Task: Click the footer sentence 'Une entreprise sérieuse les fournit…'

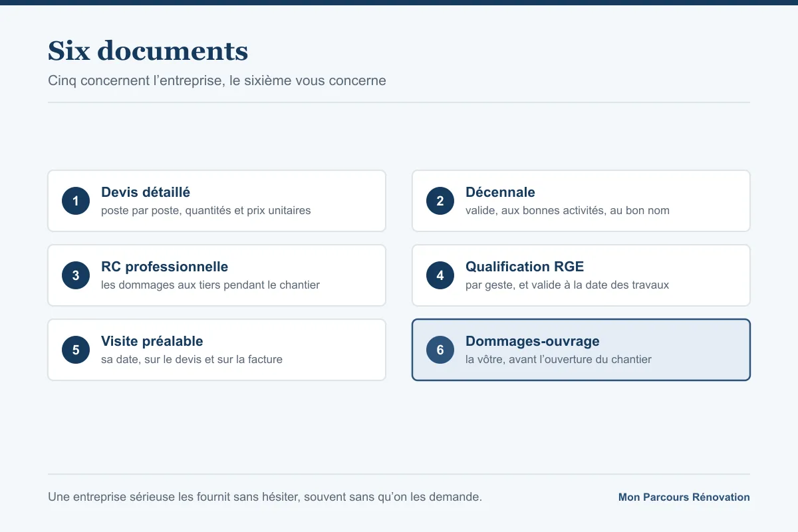Action: point(265,497)
